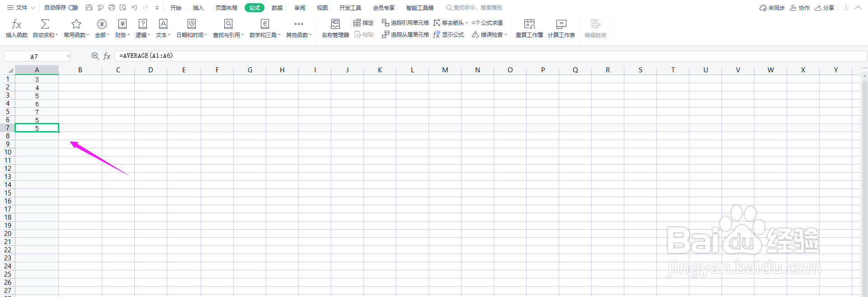Click Evaluate Formula (公式求值)

pos(487,23)
